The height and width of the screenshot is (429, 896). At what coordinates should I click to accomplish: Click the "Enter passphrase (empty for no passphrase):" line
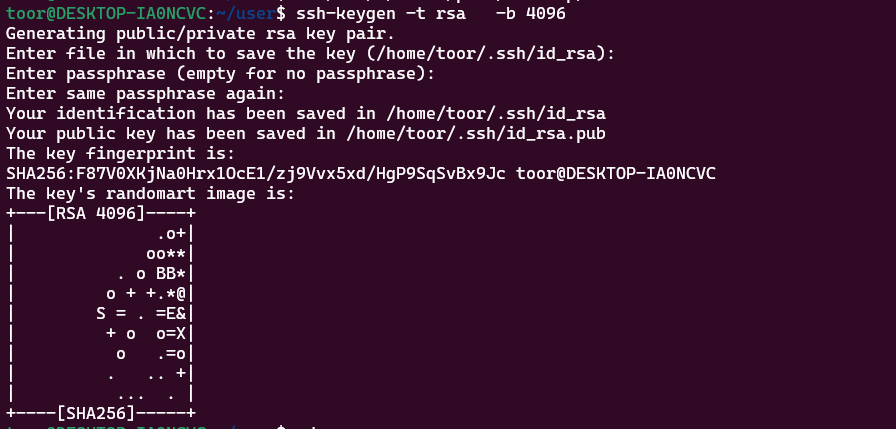220,73
